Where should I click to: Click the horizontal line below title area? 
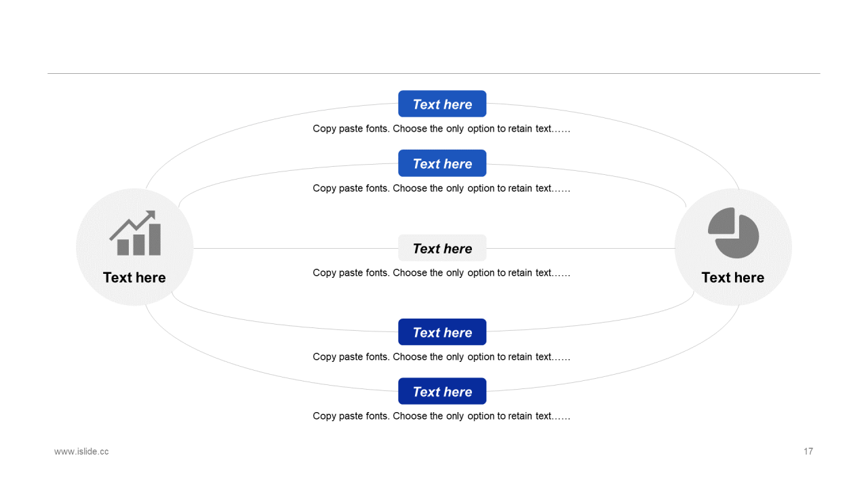(x=434, y=73)
